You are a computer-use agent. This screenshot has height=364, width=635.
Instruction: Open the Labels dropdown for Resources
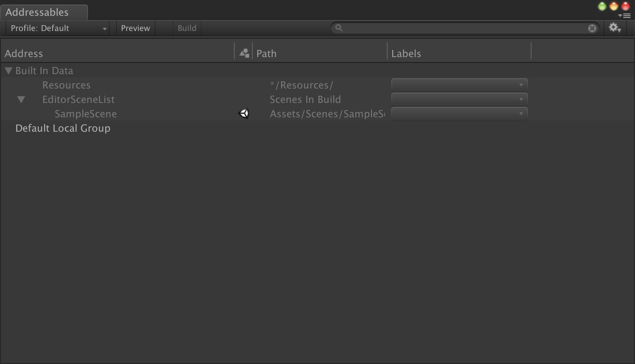point(459,84)
